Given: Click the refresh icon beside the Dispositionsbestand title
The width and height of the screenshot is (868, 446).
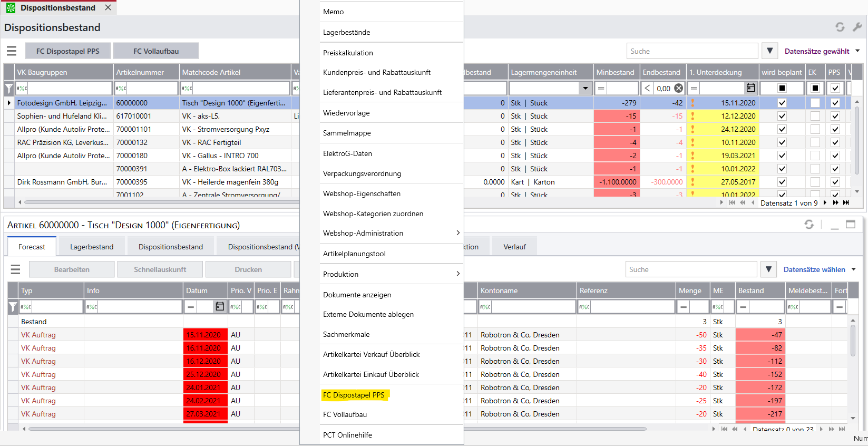Looking at the screenshot, I should tap(840, 27).
